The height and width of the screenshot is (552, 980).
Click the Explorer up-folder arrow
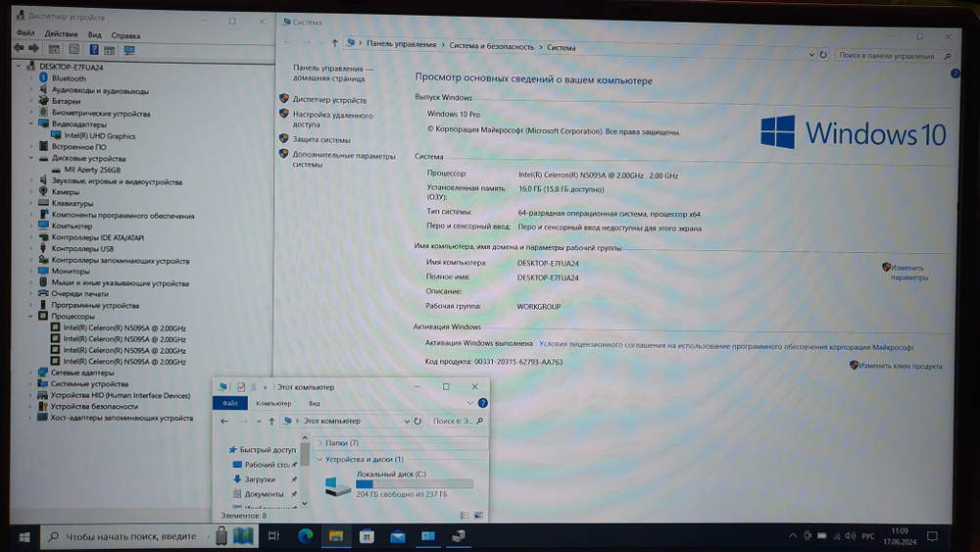pyautogui.click(x=271, y=422)
